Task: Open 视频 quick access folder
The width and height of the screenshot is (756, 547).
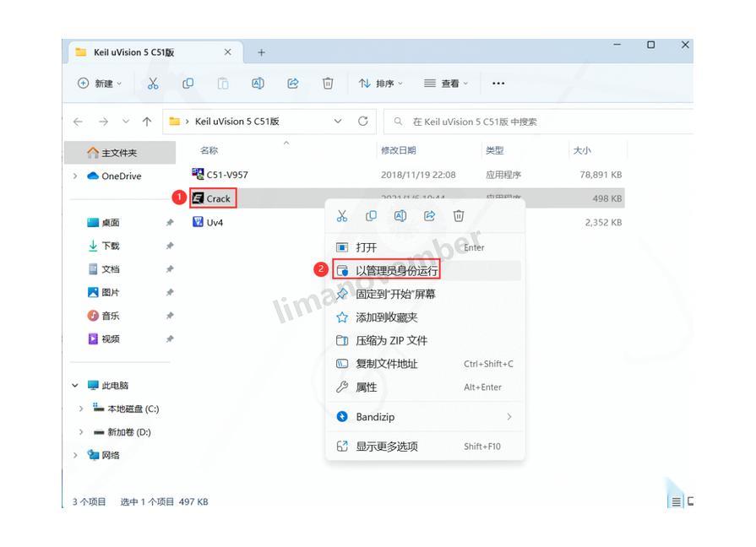Action: tap(104, 338)
